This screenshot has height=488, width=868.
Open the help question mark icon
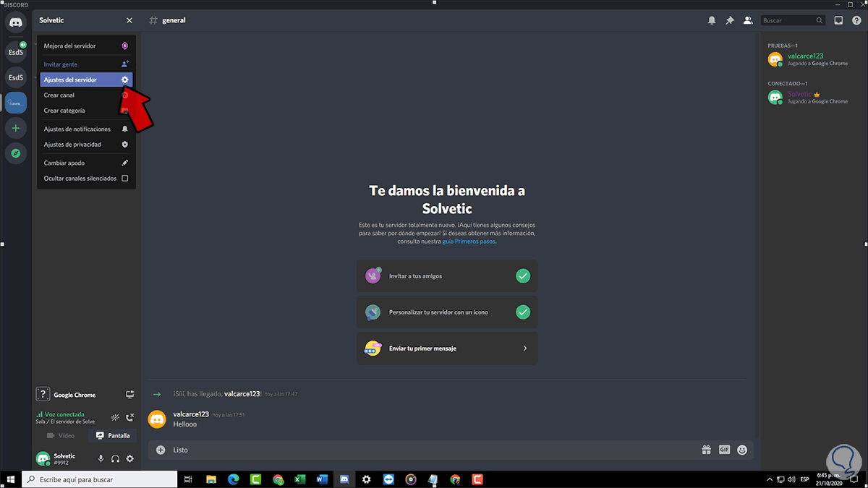(x=856, y=20)
